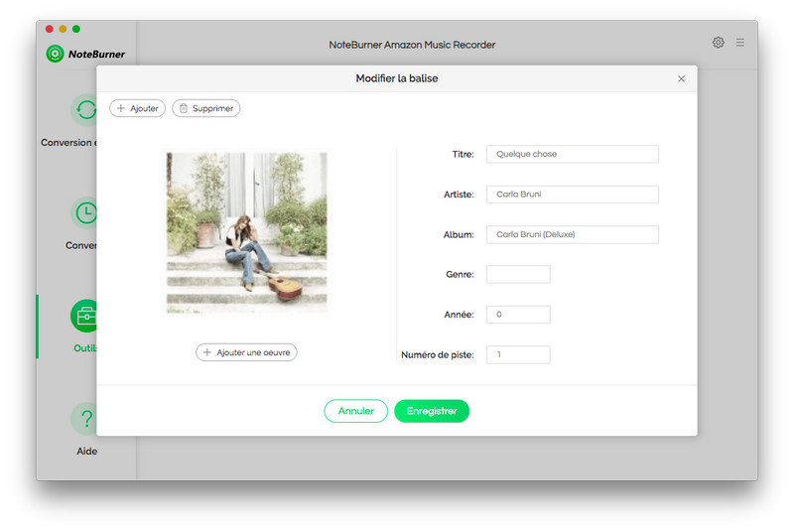Close the Modifier la balise dialog
The height and width of the screenshot is (532, 794).
click(x=681, y=78)
